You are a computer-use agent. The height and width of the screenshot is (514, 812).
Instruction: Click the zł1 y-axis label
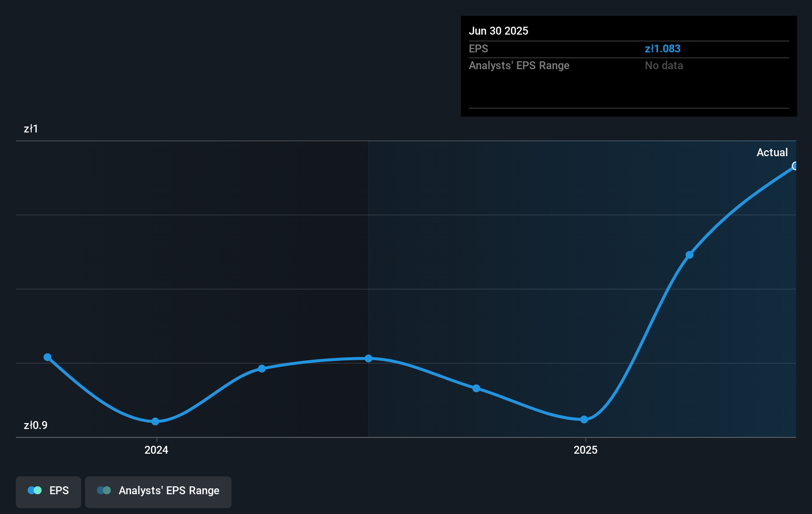31,129
